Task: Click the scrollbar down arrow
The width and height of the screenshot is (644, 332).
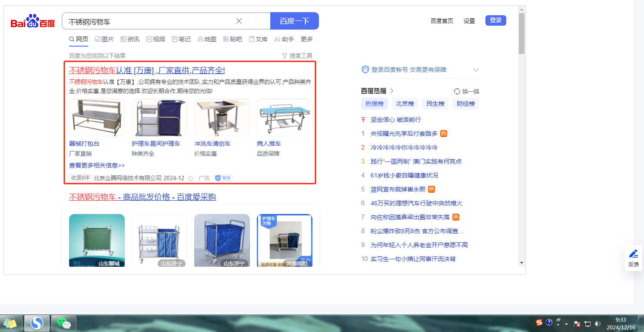Action: tap(521, 263)
